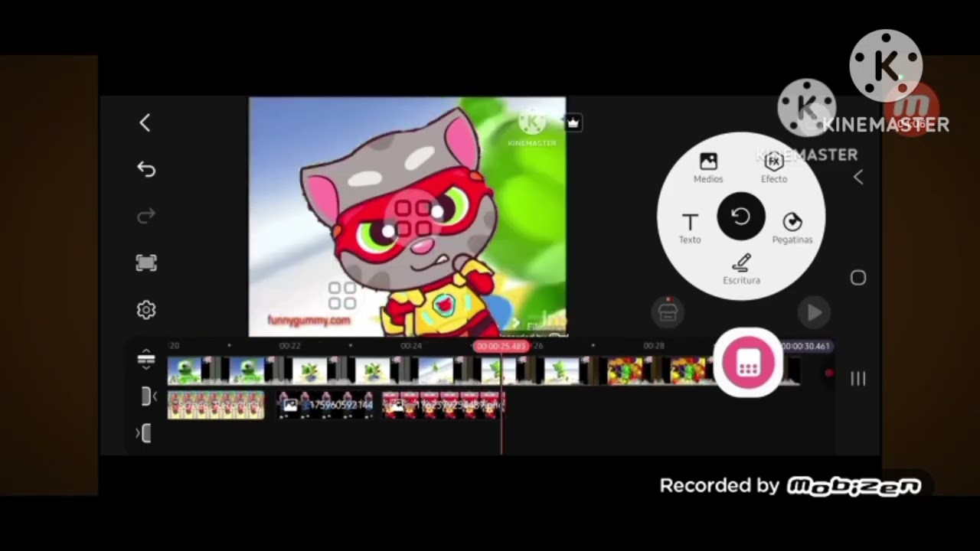
Task: Click the 00:22 ruler mark
Action: point(289,346)
